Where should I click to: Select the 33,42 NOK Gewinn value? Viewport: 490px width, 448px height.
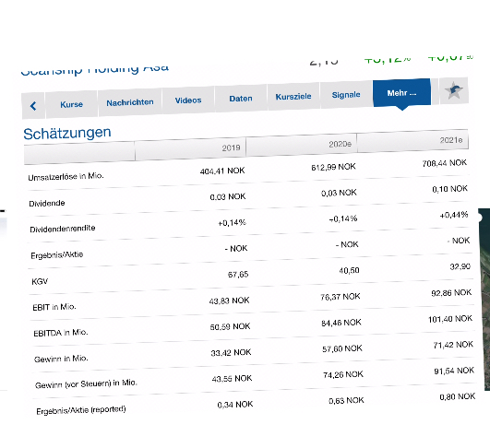231,353
